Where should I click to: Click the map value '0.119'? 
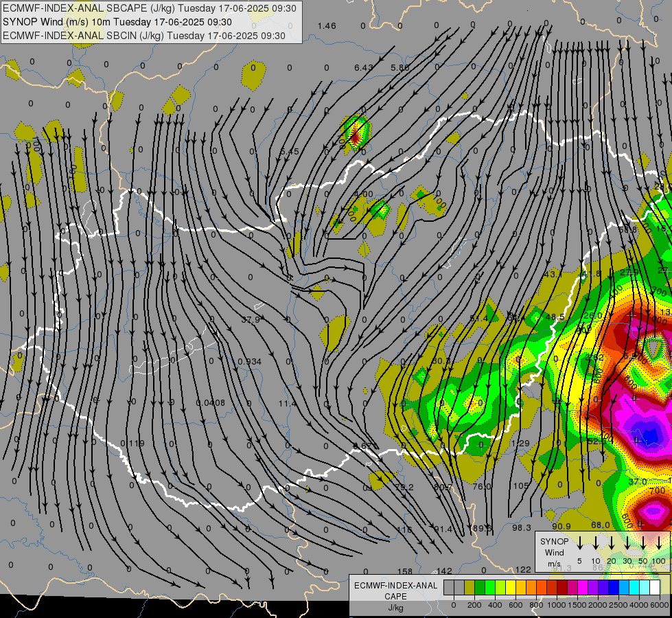132,444
